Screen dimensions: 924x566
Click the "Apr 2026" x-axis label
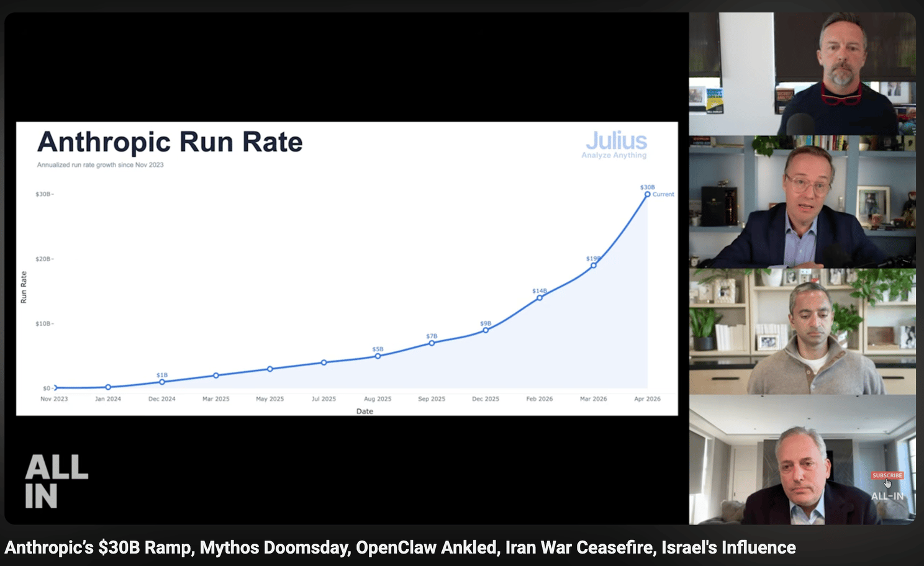(x=647, y=399)
